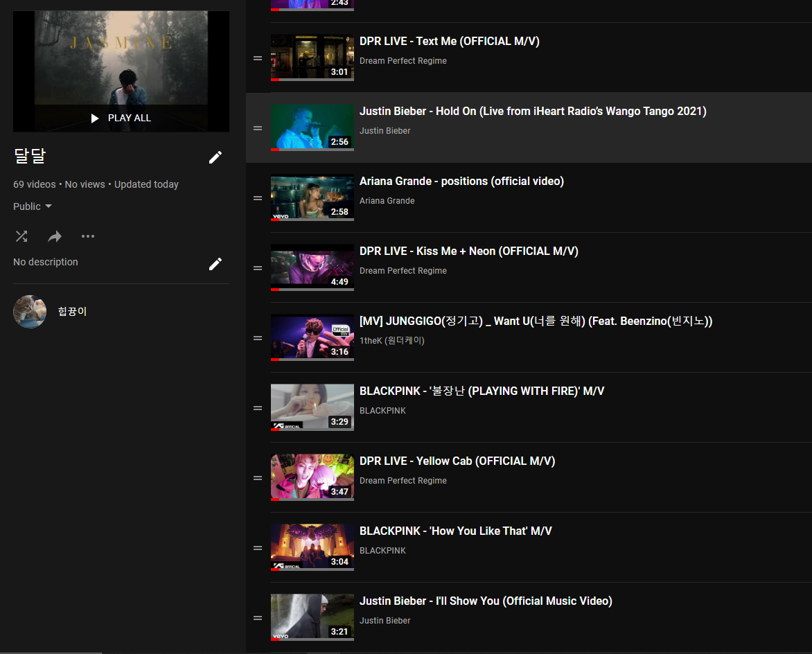
Task: Open channel avatar of 힙꾿이
Action: [x=30, y=312]
